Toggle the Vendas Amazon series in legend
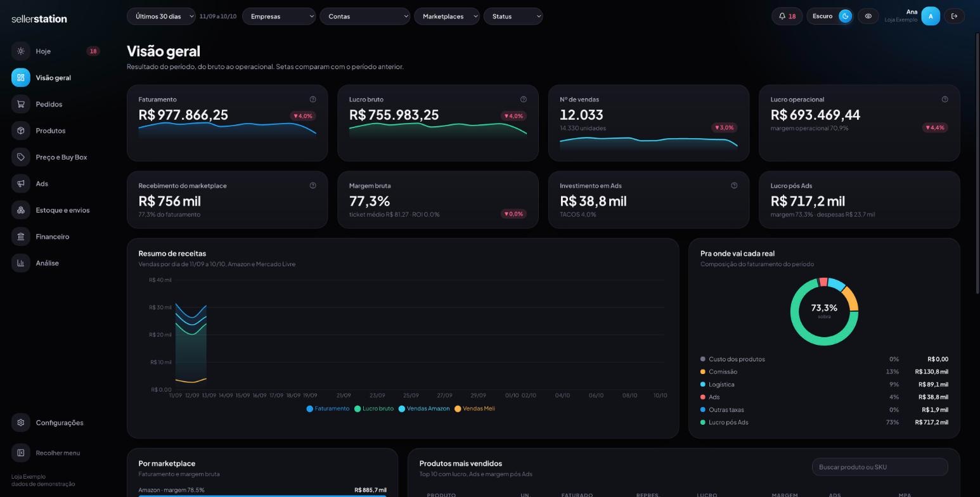The width and height of the screenshot is (980, 497). coord(424,409)
